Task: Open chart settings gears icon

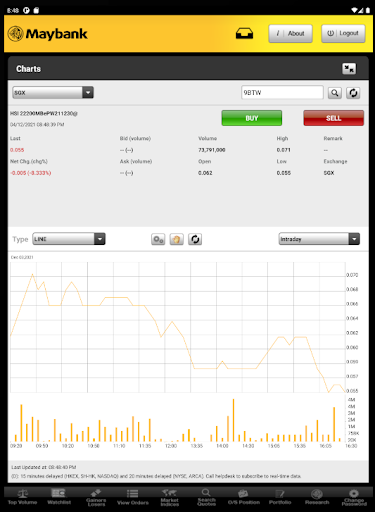Action: coord(158,239)
